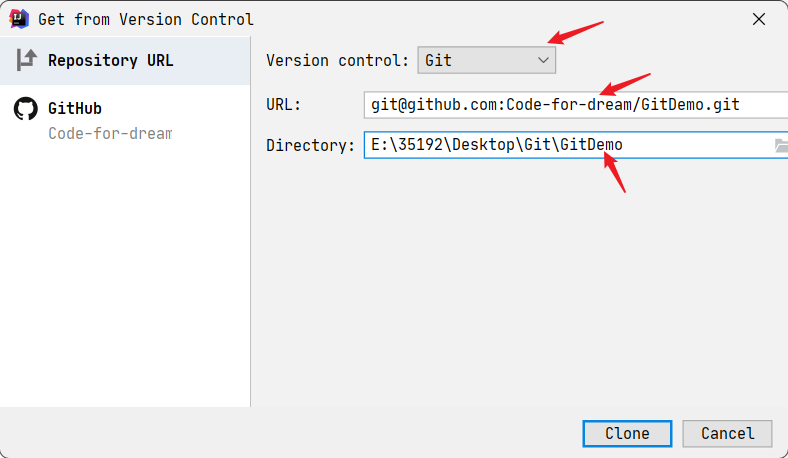
Task: Switch to the GitHub section label
Action: 75,108
